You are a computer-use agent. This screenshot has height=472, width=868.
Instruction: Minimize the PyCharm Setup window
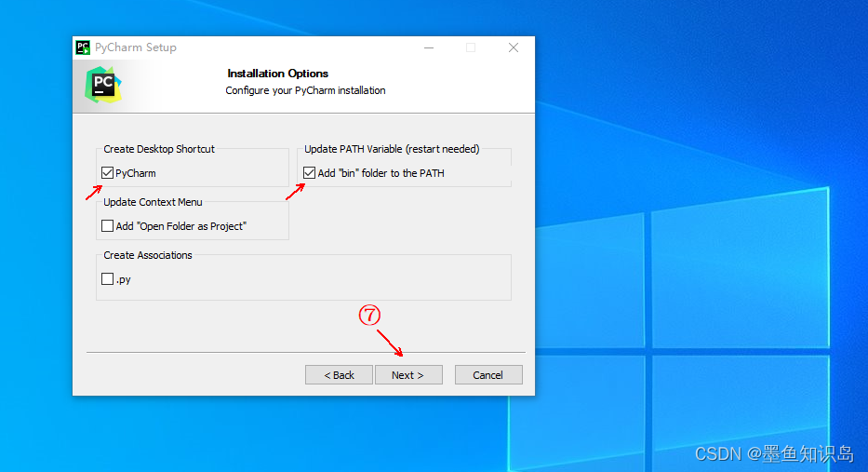429,47
